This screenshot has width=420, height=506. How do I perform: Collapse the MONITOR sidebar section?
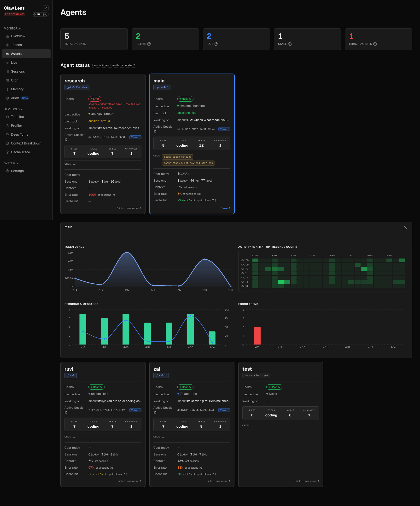point(12,29)
